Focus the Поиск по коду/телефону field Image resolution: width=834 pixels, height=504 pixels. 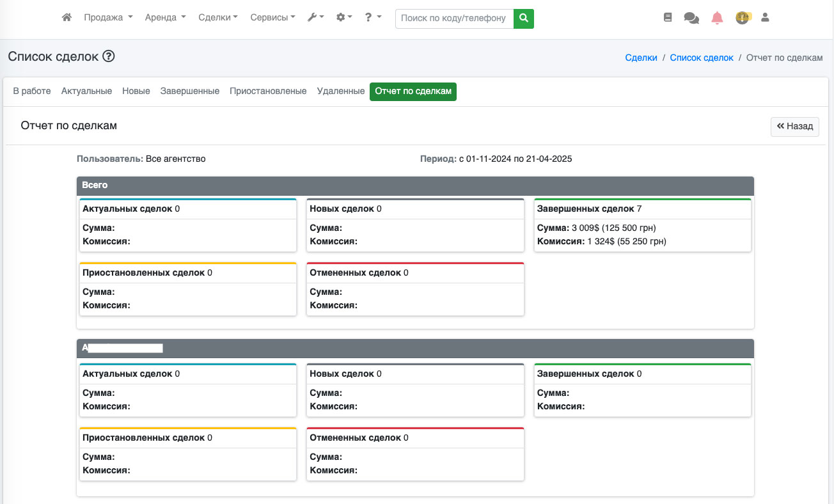[454, 19]
